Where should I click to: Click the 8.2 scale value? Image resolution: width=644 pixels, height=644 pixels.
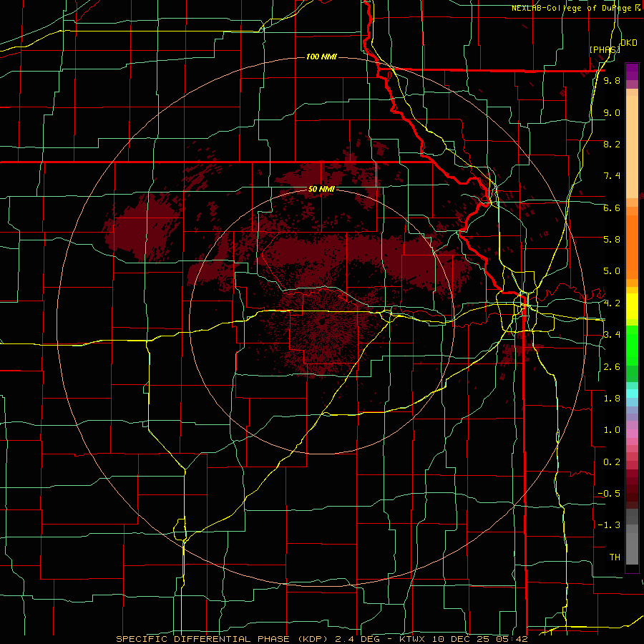click(612, 144)
